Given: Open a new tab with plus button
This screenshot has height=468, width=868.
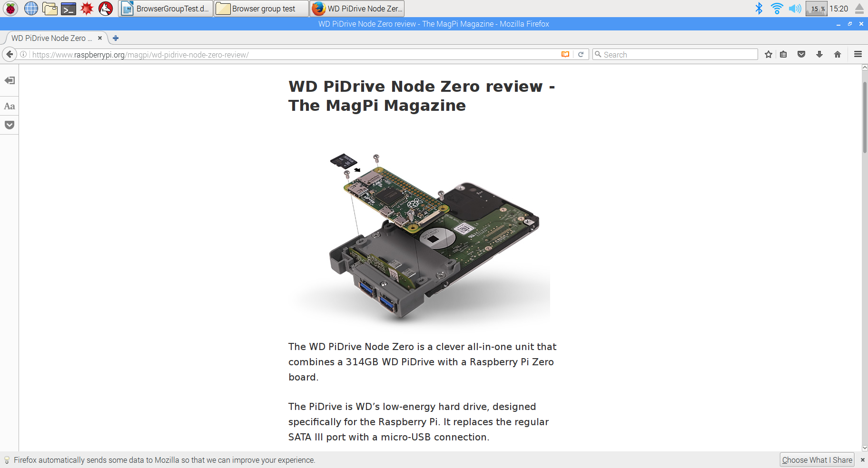Looking at the screenshot, I should (x=116, y=38).
